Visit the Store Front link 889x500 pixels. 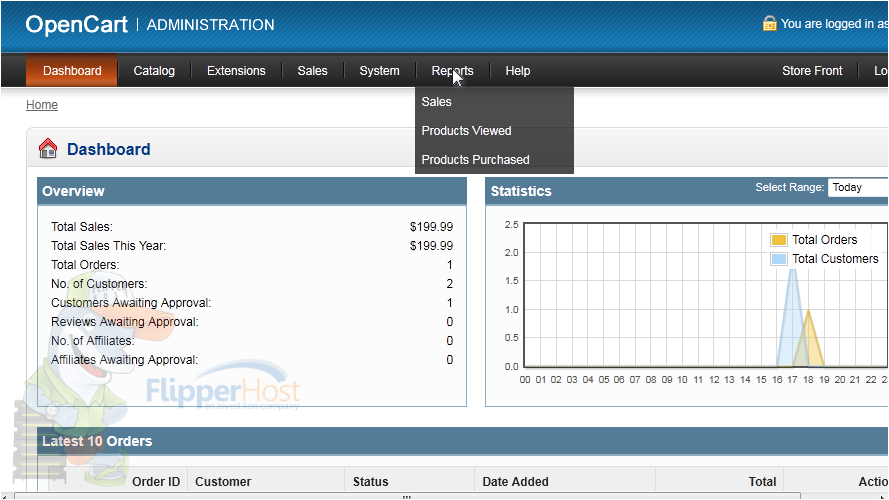coord(812,71)
